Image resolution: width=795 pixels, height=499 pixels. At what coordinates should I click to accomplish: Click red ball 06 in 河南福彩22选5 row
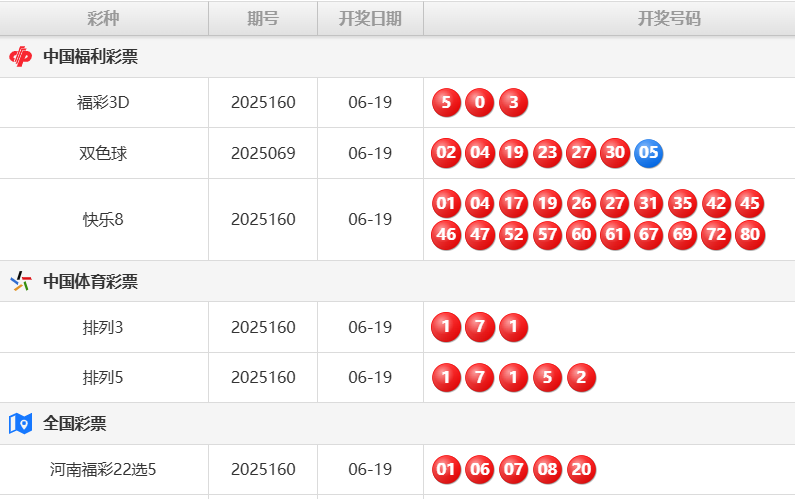[x=480, y=470]
